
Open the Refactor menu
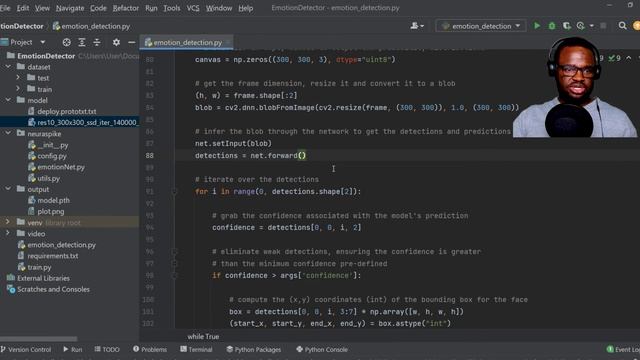pyautogui.click(x=126, y=8)
